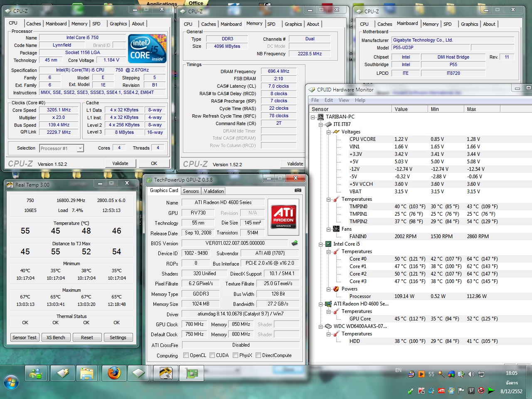
Task: Open the volume speaker tray icon
Action: click(471, 374)
